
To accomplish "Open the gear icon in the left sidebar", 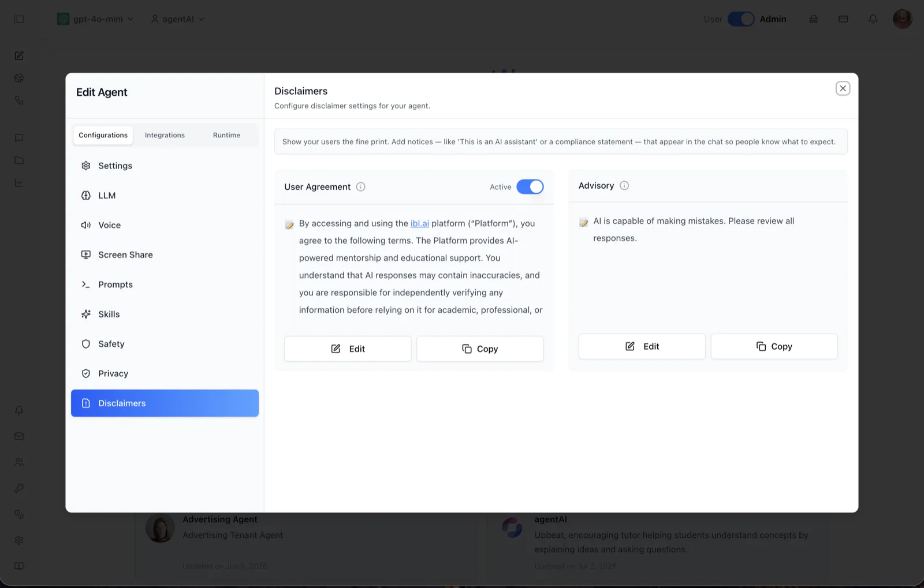I will [x=19, y=540].
